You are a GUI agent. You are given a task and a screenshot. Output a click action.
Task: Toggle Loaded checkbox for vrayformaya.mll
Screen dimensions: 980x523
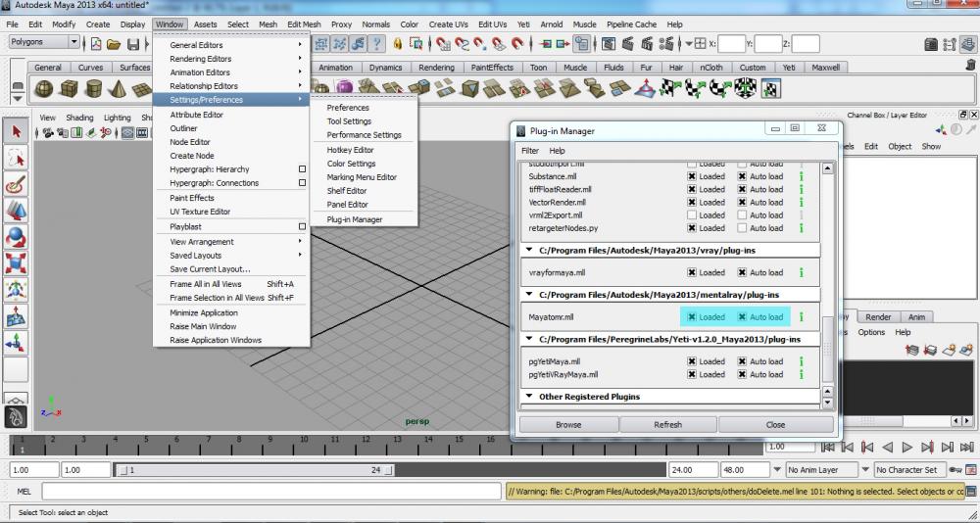click(692, 272)
